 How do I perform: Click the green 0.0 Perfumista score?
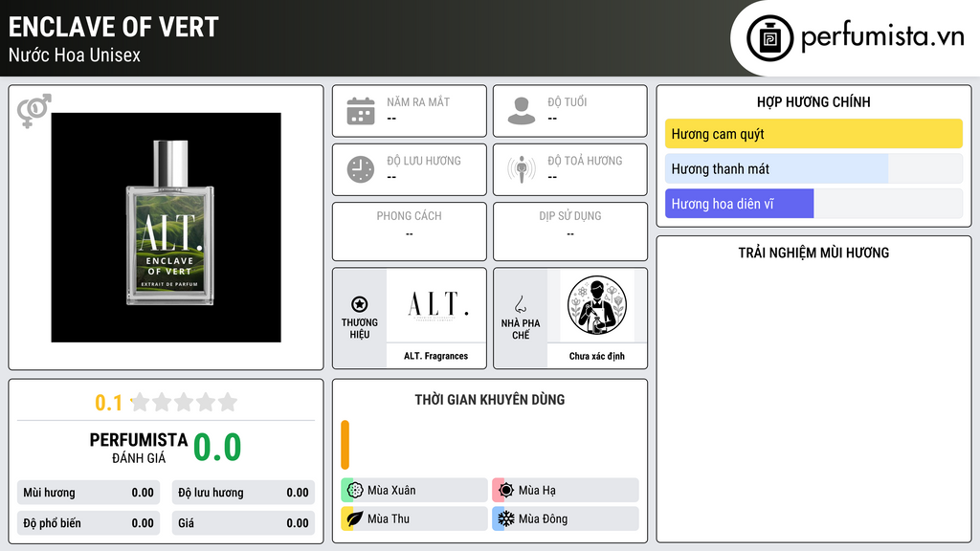click(x=217, y=448)
